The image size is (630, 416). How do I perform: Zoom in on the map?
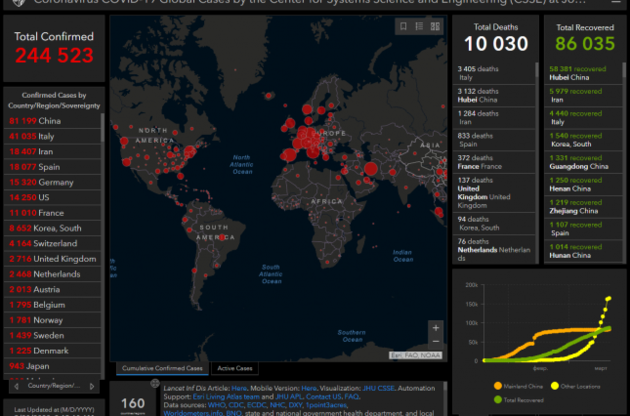[435, 327]
